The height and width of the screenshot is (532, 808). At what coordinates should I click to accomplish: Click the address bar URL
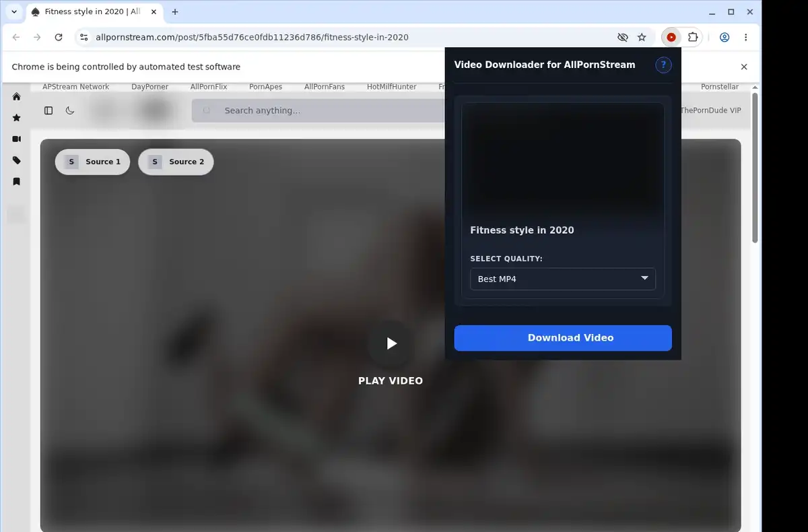(x=252, y=38)
